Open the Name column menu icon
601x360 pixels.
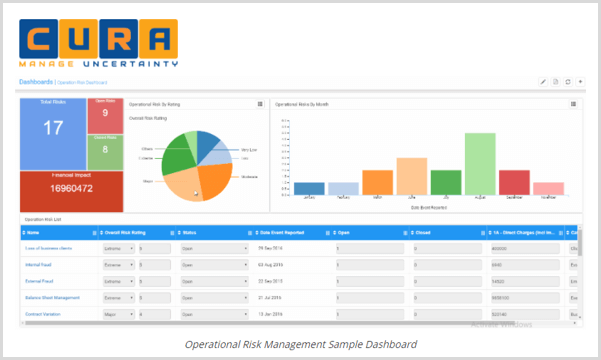coord(94,233)
